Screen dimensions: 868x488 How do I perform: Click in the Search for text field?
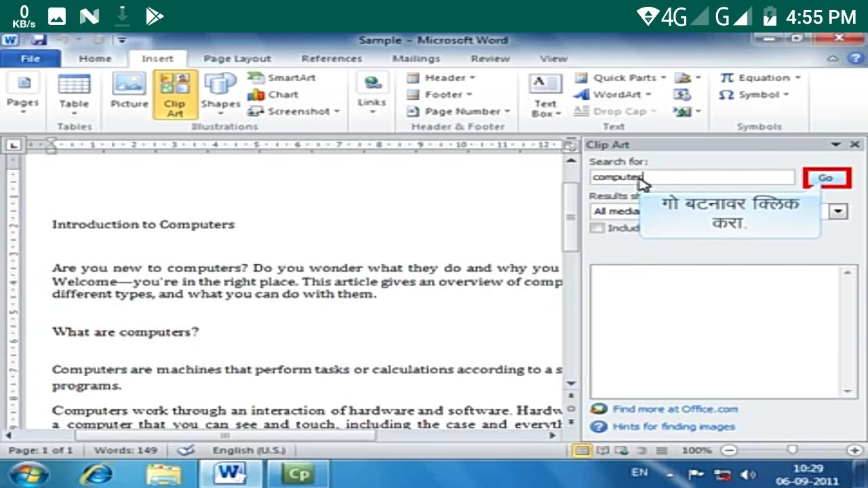(692, 178)
